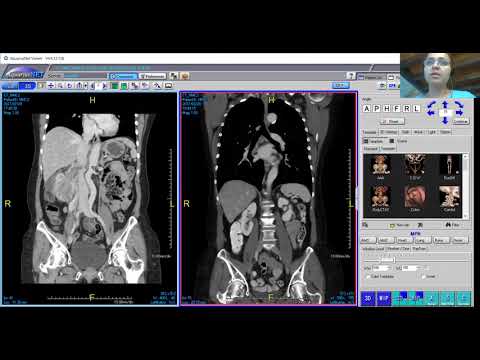Click the network computers icon next to Preferences
Image resolution: width=480 pixels, height=360 pixels.
click(174, 76)
